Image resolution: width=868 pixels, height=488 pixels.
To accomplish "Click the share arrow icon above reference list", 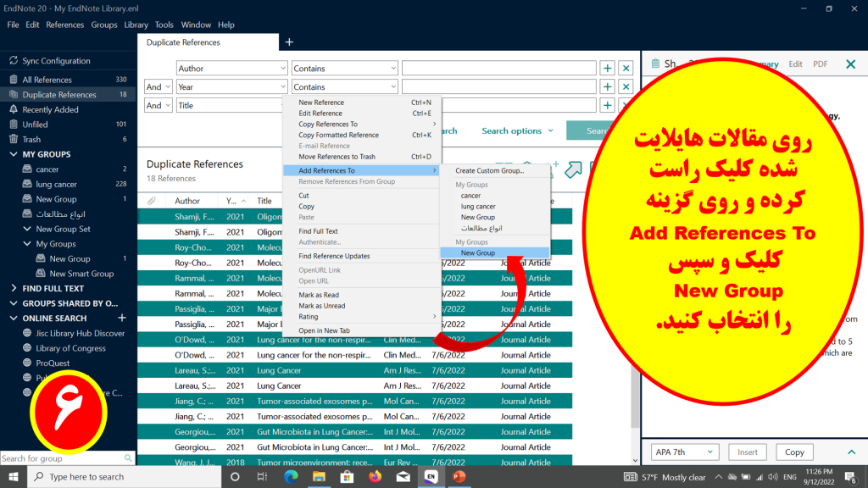I will pos(573,169).
